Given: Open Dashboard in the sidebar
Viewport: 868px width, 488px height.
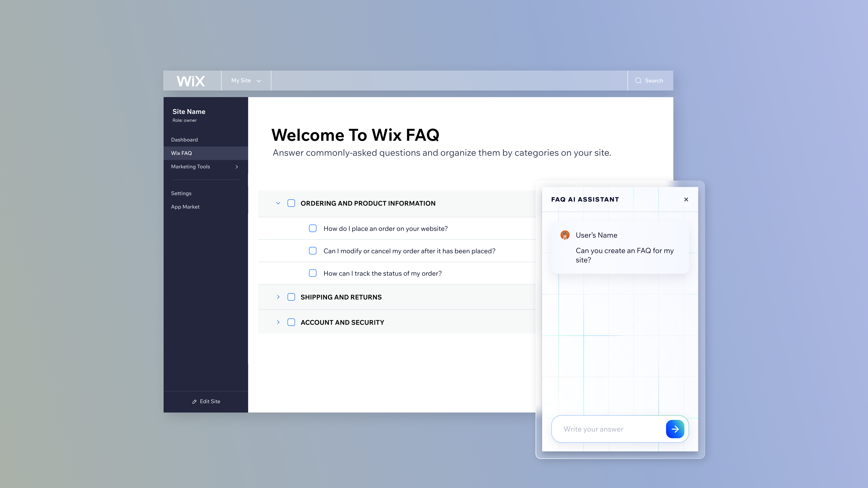Looking at the screenshot, I should click(205, 139).
